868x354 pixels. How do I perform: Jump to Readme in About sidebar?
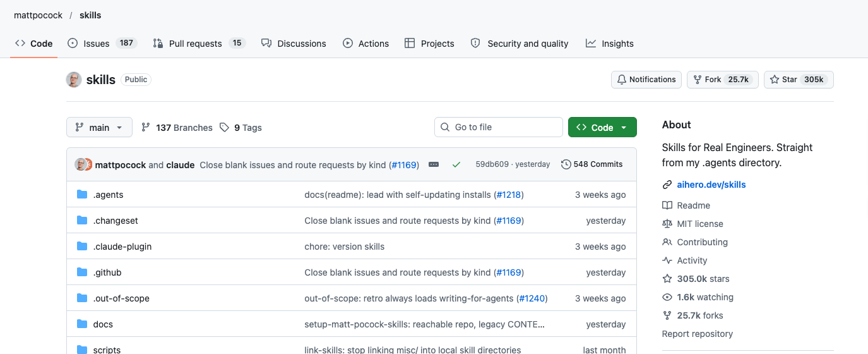(686, 205)
